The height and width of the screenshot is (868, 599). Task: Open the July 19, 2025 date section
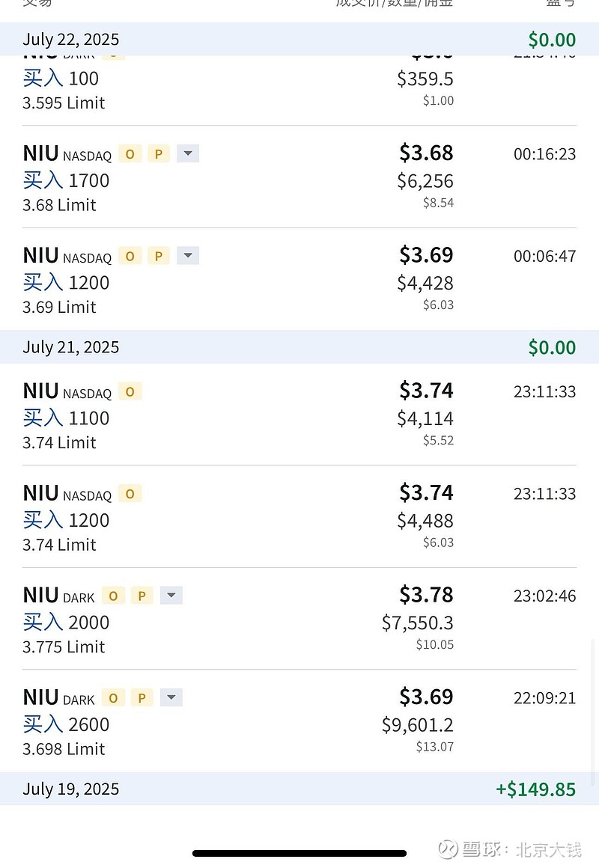(x=71, y=789)
